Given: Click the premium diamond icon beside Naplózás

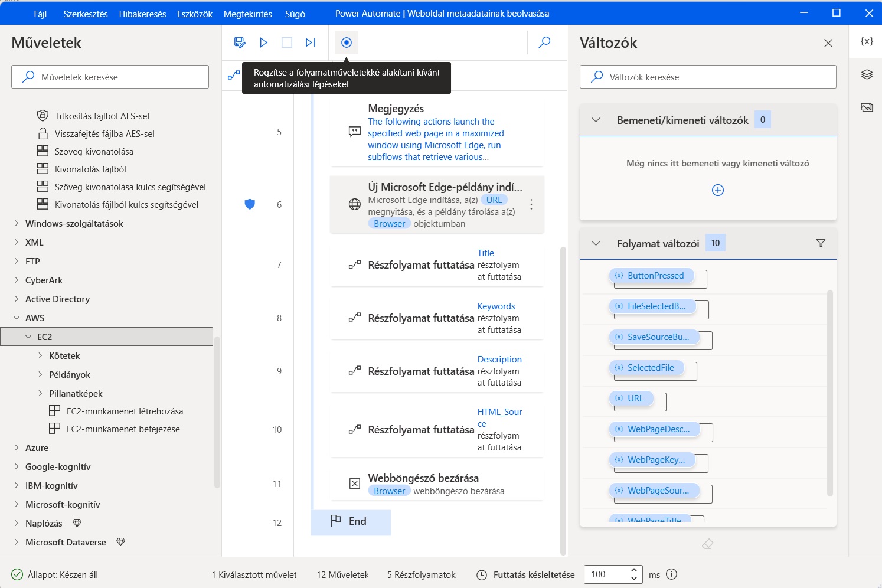Looking at the screenshot, I should pyautogui.click(x=77, y=523).
